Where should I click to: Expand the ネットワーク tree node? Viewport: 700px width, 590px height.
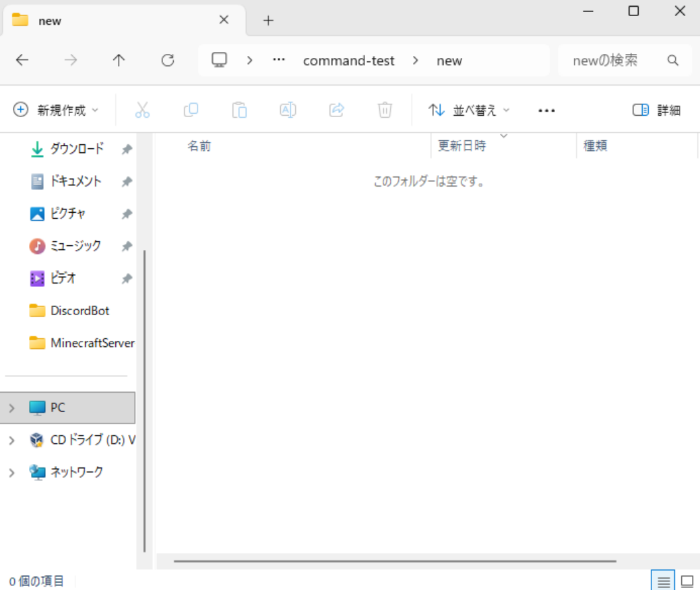tap(11, 473)
